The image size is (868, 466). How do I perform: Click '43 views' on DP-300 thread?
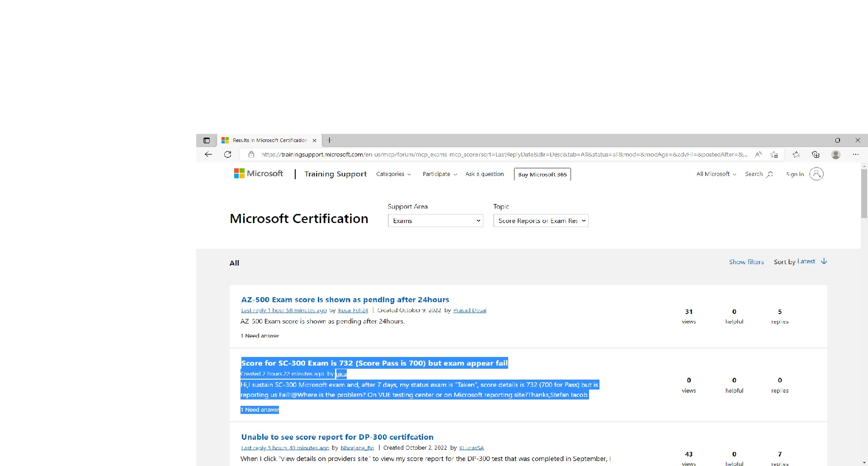689,458
